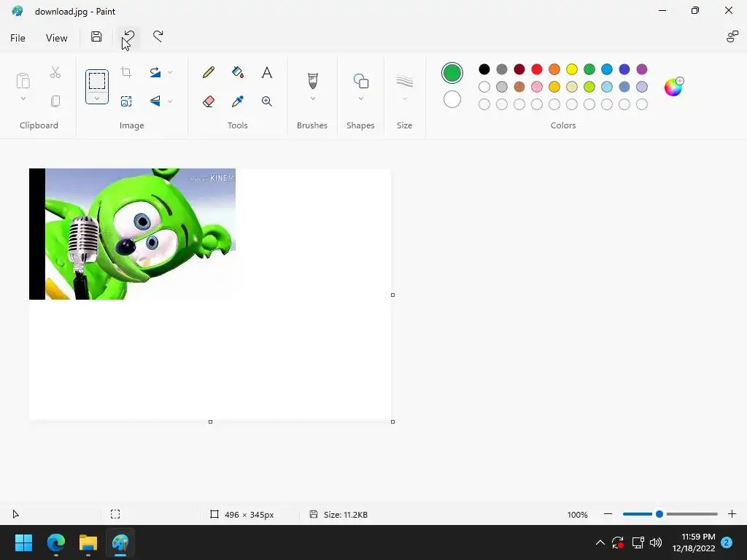Image resolution: width=747 pixels, height=560 pixels.
Task: Open the Windows Start menu
Action: [23, 542]
